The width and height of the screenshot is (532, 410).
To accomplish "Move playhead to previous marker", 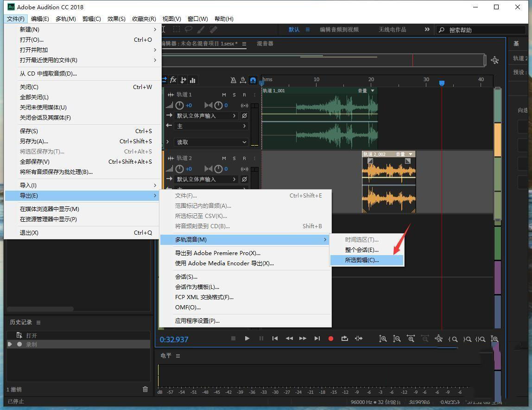I will tap(275, 338).
